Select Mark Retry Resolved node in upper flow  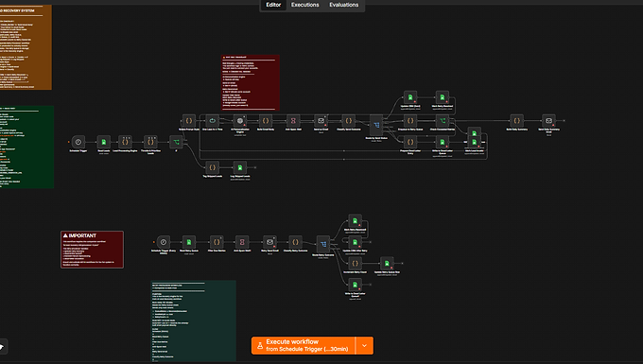(443, 97)
